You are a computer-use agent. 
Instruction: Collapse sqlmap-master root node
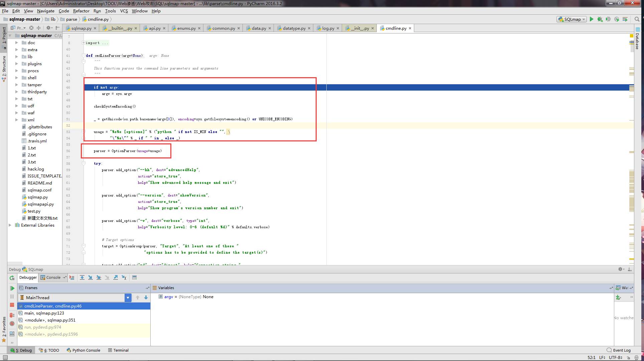(10, 36)
